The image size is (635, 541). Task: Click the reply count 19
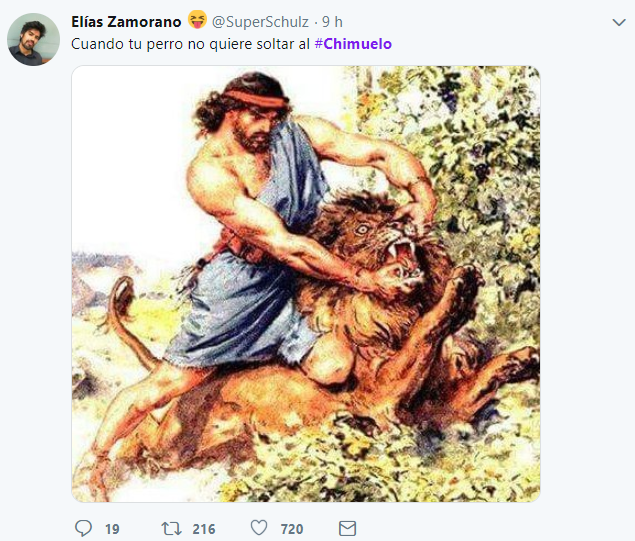pos(112,529)
